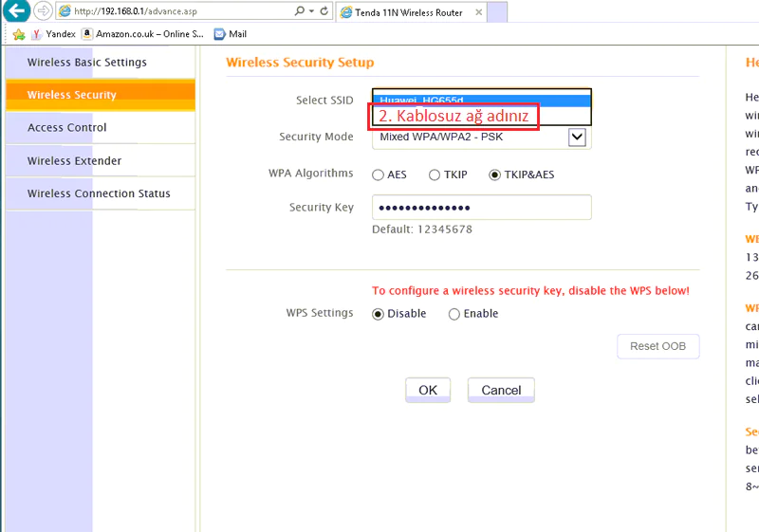
Task: Click the Favorites star icon
Action: 19,34
